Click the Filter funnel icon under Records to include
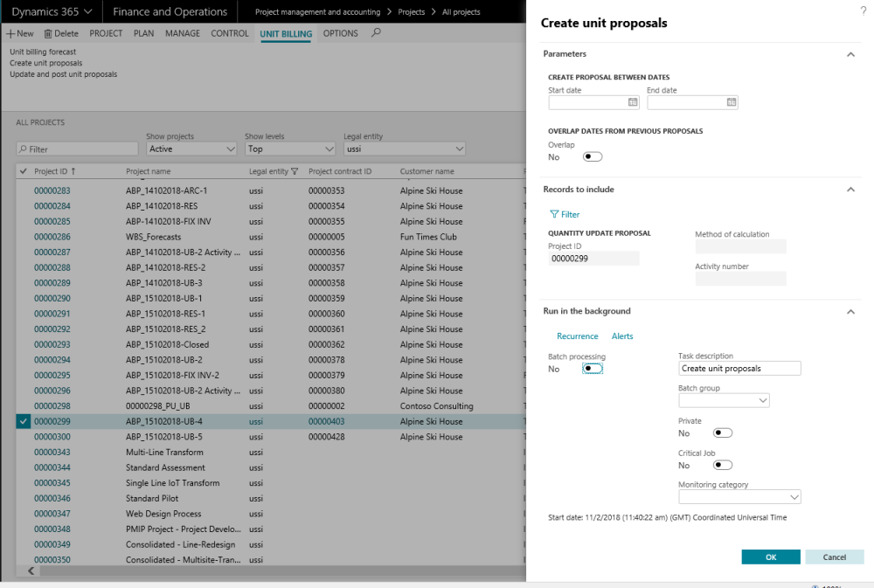This screenshot has width=874, height=588. click(554, 214)
